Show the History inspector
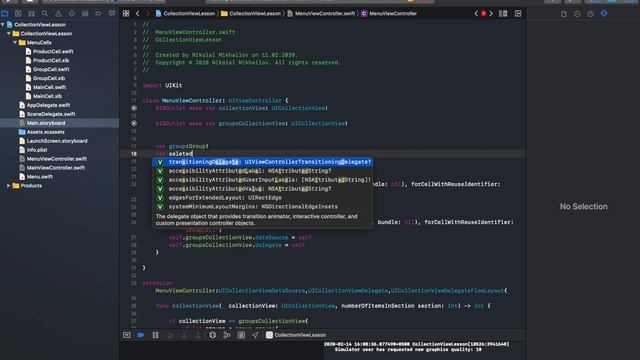Image resolution: width=640 pixels, height=360 pixels. 577,14
